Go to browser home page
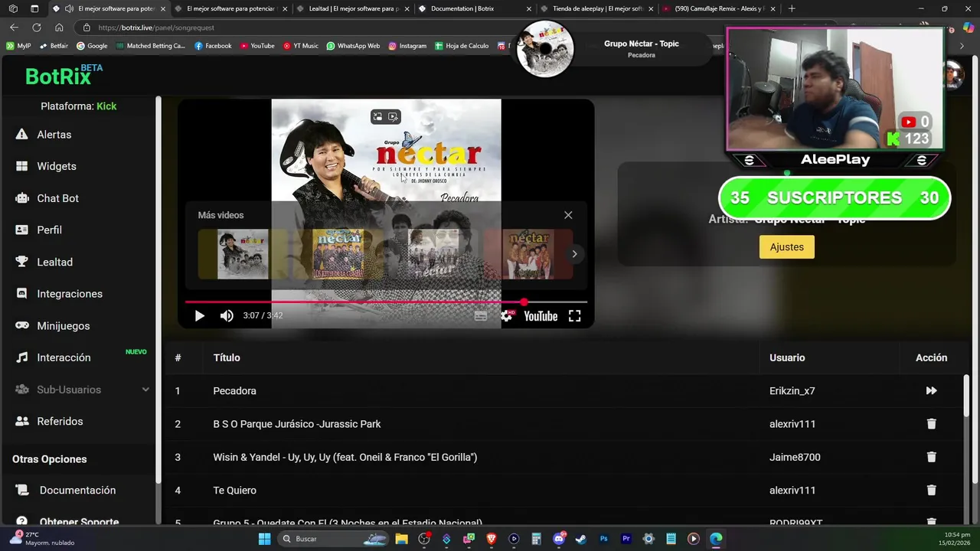Screen dimensions: 980x551 click(x=59, y=28)
